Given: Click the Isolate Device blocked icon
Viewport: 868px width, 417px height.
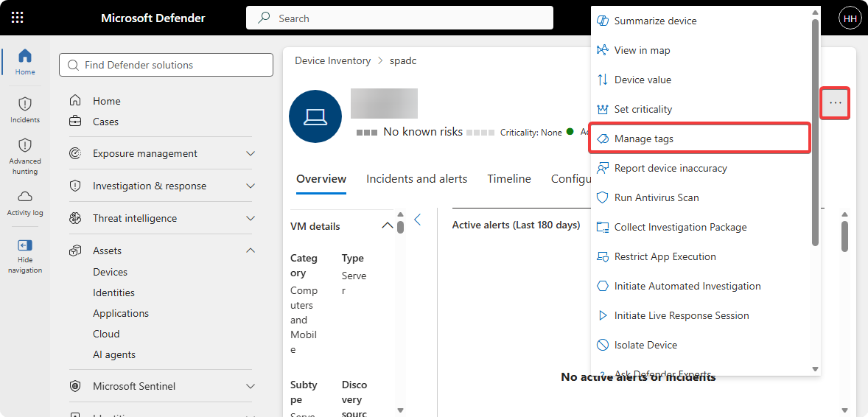Looking at the screenshot, I should 602,345.
